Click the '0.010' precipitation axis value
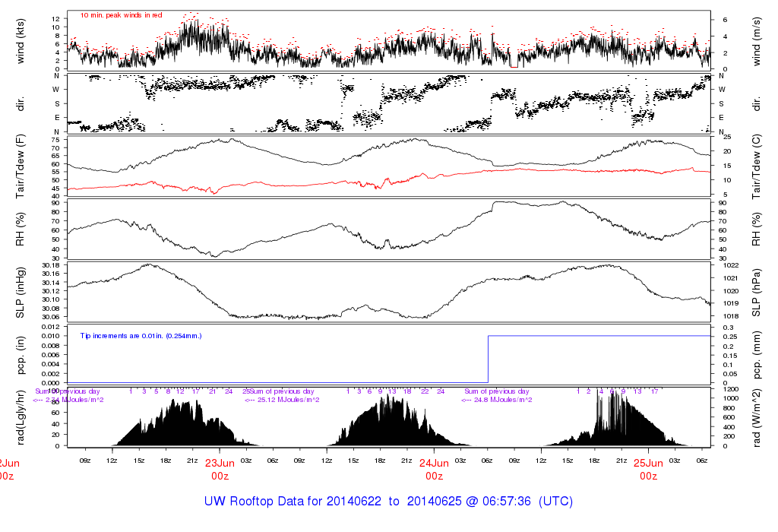778x532 pixels. click(x=51, y=336)
